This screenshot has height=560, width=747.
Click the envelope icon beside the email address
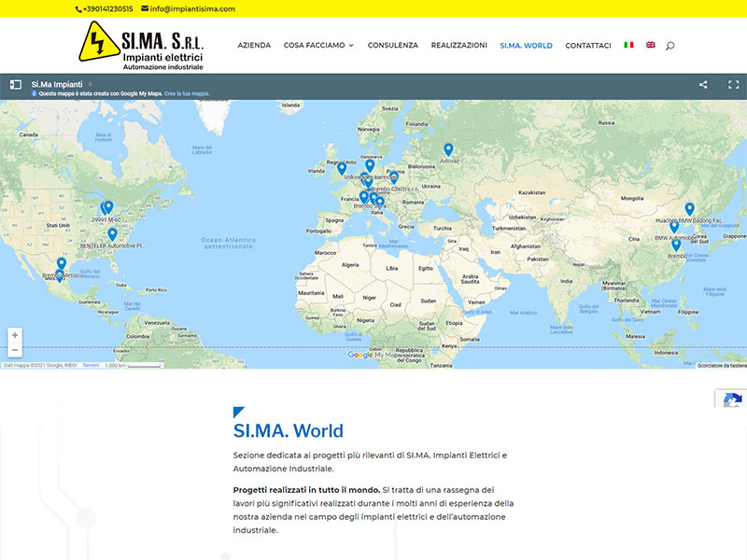[x=145, y=8]
